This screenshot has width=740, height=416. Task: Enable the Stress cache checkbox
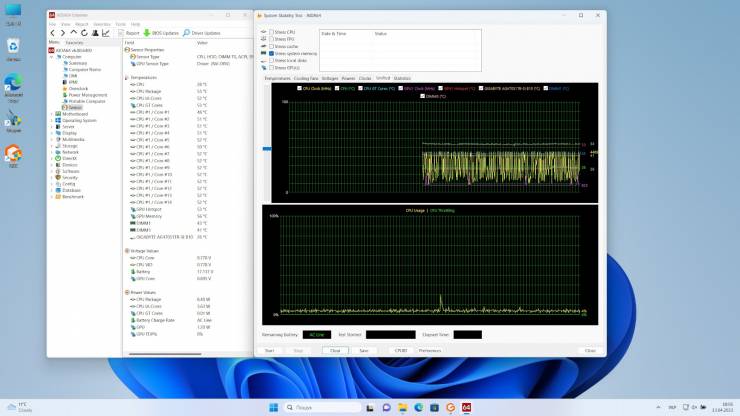271,46
